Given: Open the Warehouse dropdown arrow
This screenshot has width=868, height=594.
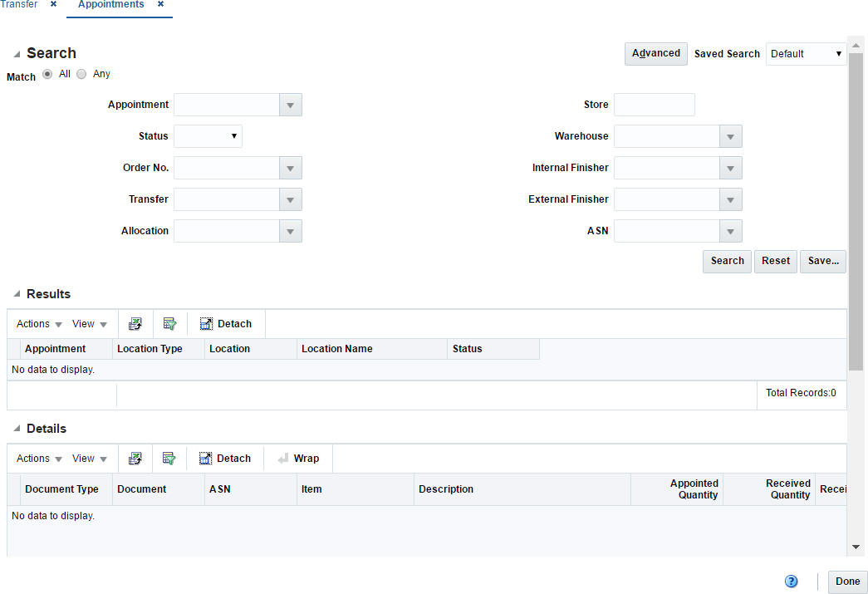Looking at the screenshot, I should (x=730, y=137).
